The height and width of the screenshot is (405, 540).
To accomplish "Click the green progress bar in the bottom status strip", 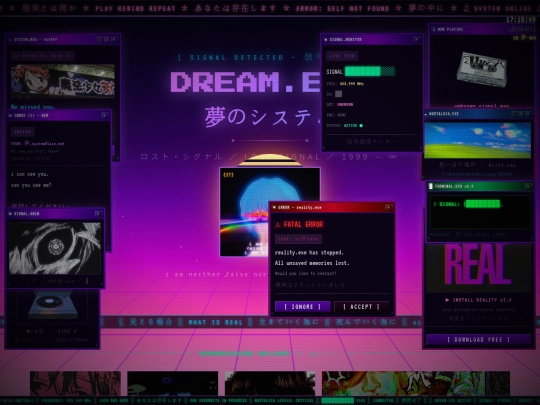I will (337, 401).
